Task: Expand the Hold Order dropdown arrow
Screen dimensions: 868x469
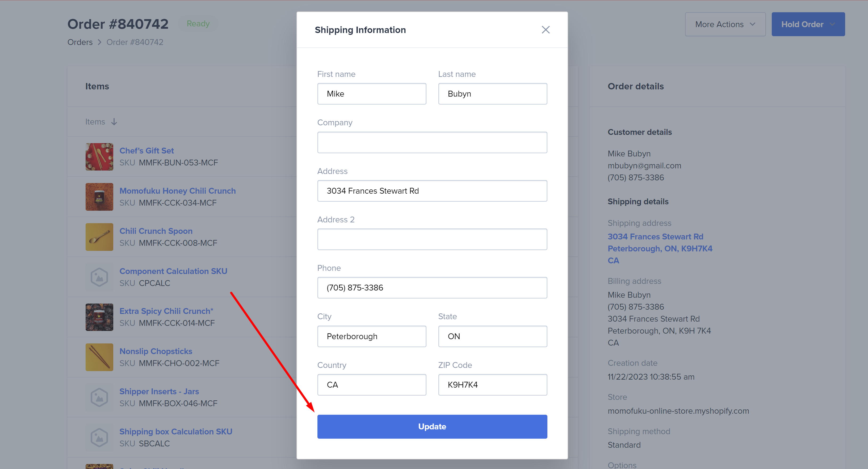Action: pos(833,24)
